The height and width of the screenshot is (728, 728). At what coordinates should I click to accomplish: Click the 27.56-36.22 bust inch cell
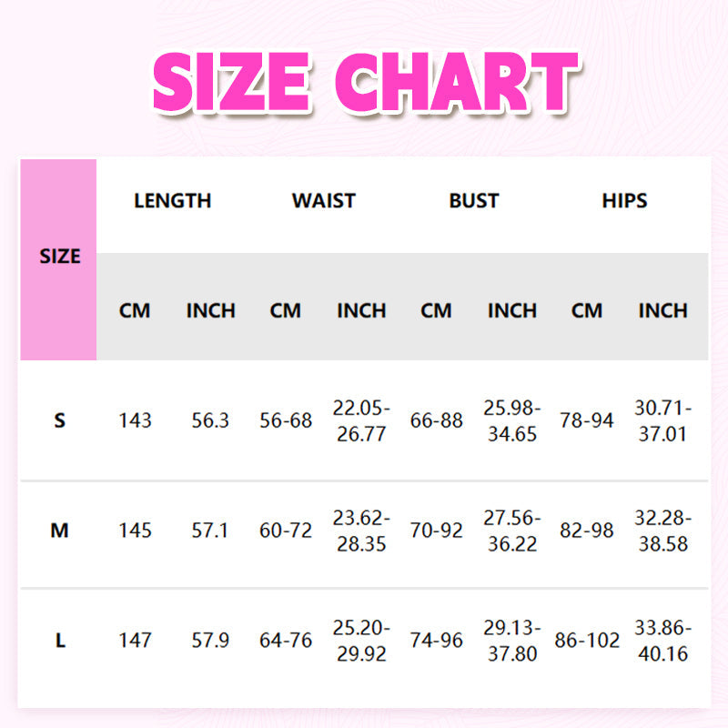point(511,531)
